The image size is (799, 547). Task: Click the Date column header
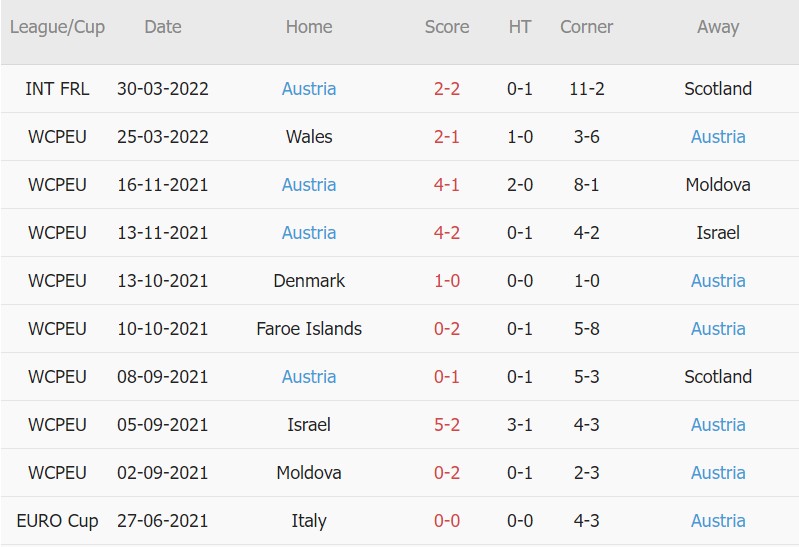(x=163, y=27)
